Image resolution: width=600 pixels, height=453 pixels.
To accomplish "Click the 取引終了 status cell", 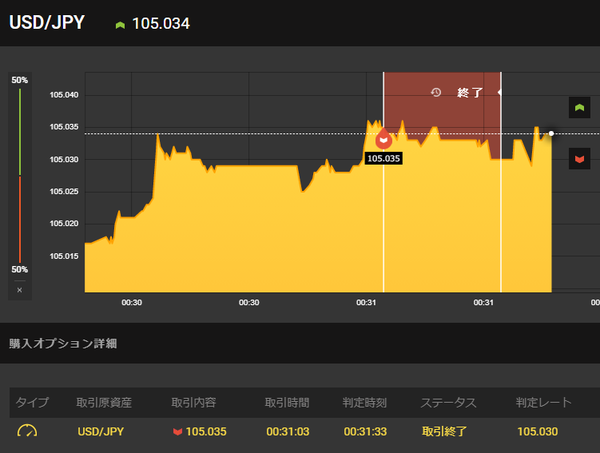I will 444,432.
